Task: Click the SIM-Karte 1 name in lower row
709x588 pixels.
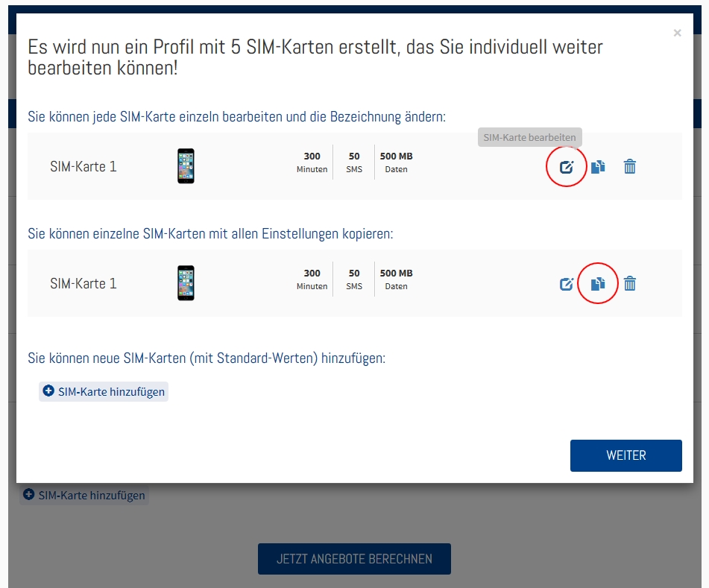Action: coord(83,284)
